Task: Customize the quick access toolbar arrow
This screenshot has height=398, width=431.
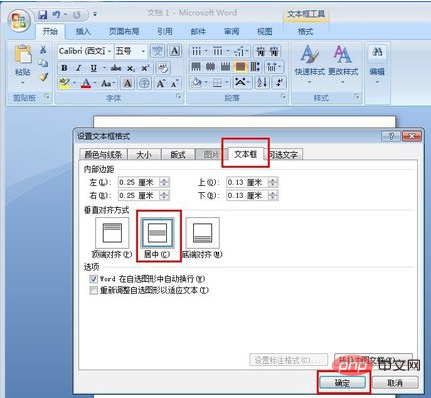Action: click(95, 14)
